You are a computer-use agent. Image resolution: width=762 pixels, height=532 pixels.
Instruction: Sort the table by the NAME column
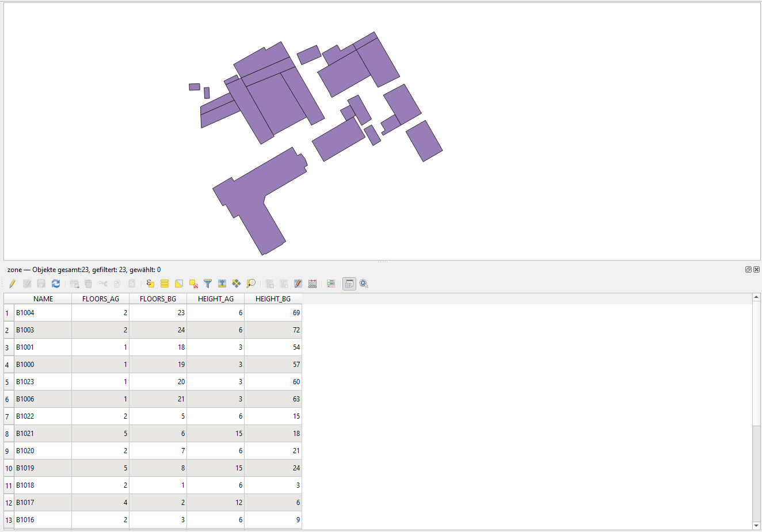point(43,298)
